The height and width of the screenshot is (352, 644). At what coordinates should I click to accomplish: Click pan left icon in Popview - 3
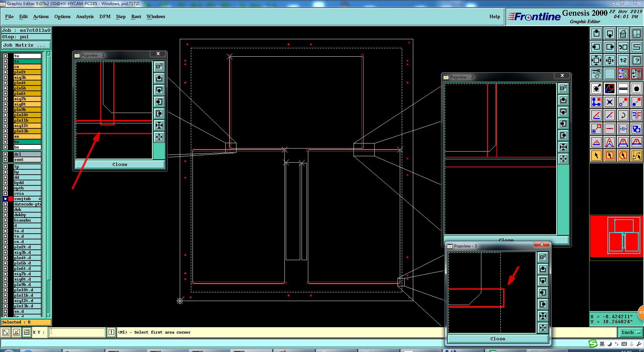coord(543,293)
